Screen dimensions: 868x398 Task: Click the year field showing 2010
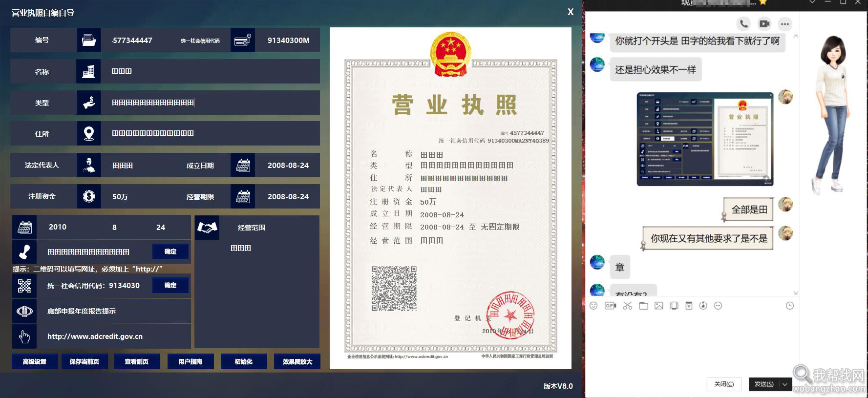(x=58, y=227)
